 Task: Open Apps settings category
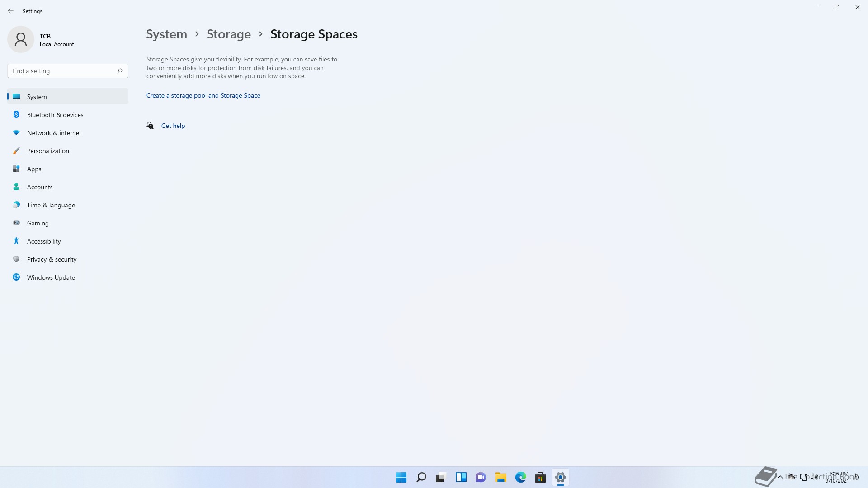[68, 169]
